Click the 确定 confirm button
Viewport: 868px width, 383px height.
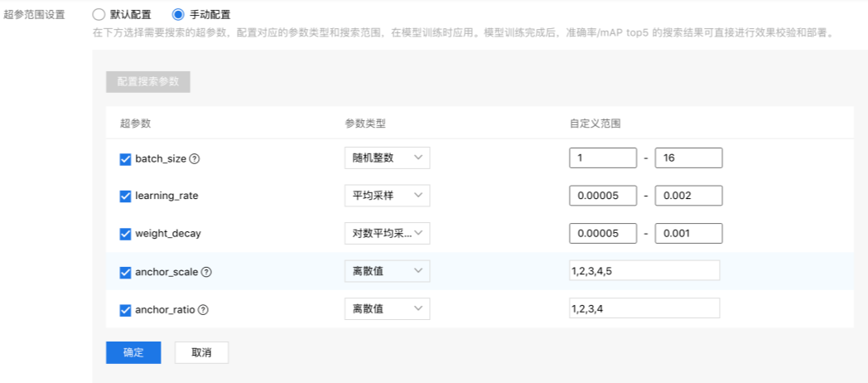(x=133, y=352)
